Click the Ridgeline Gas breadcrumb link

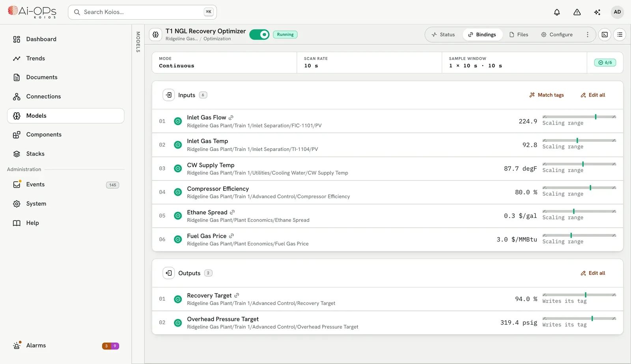[182, 39]
